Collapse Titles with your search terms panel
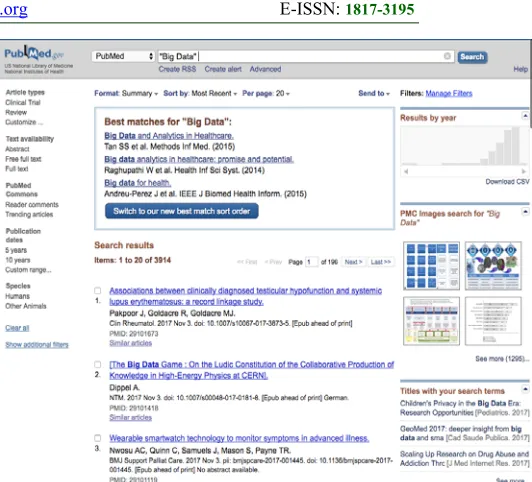This screenshot has height=482, width=532. pos(525,389)
